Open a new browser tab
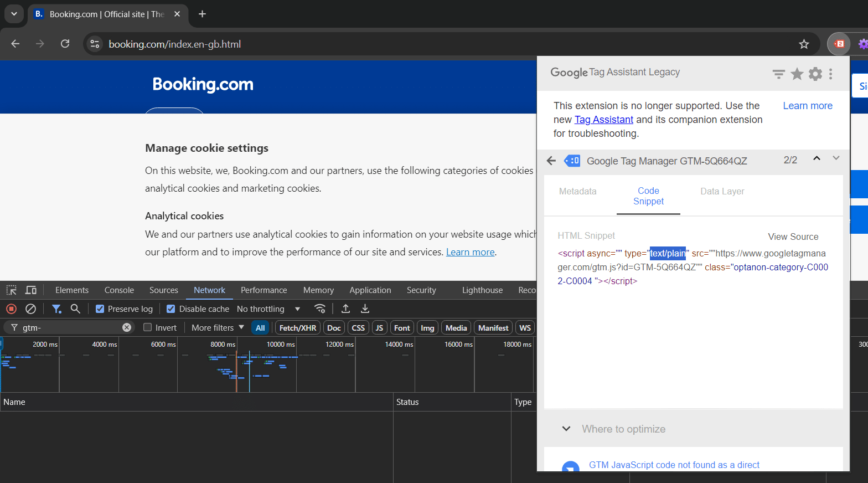The height and width of the screenshot is (483, 868). (x=202, y=14)
